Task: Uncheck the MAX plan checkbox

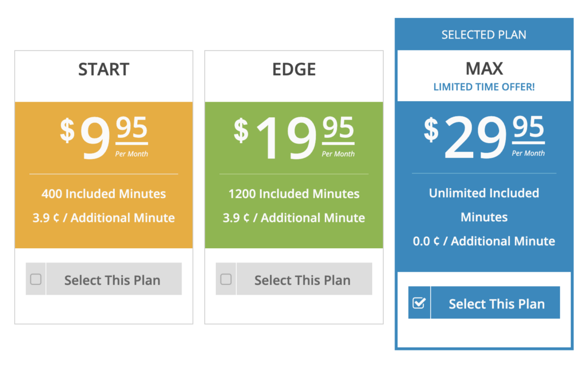Action: (419, 303)
